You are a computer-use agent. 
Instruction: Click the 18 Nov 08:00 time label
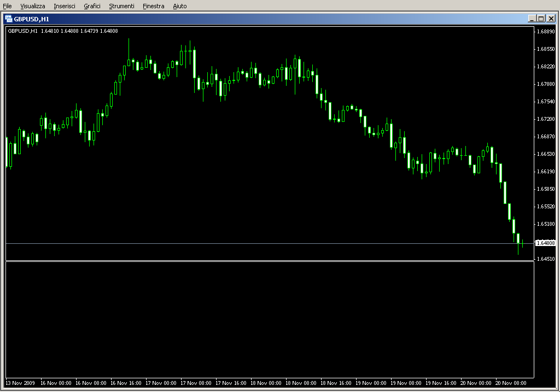click(301, 383)
